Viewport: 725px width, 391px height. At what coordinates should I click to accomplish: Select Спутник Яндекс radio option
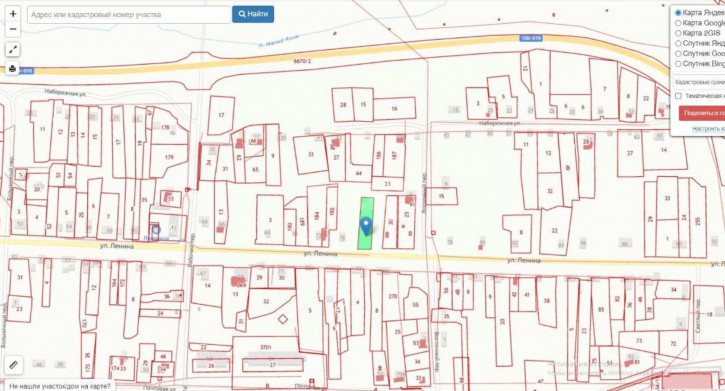[x=678, y=43]
